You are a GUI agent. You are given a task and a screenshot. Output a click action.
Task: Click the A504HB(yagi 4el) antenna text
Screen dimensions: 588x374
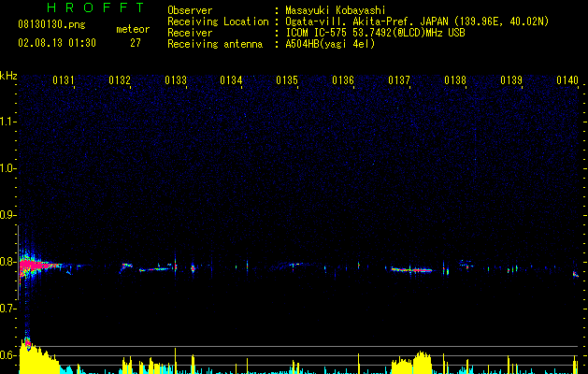(x=330, y=44)
